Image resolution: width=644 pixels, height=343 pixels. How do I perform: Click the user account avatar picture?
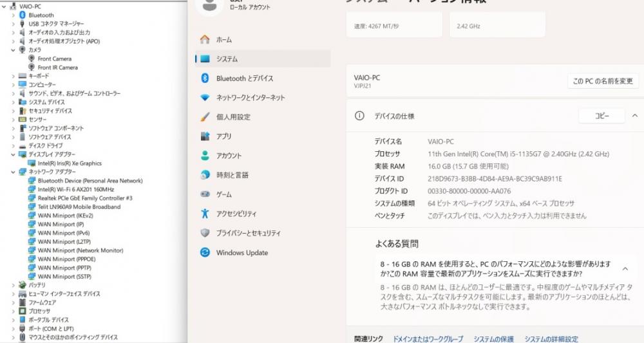point(210,6)
